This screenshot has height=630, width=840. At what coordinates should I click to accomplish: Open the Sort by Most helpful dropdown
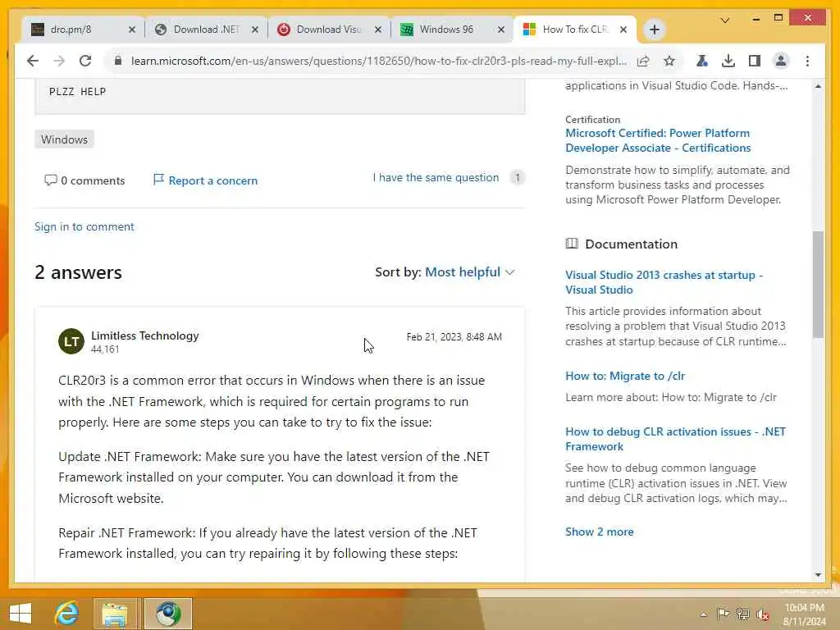[x=470, y=272]
